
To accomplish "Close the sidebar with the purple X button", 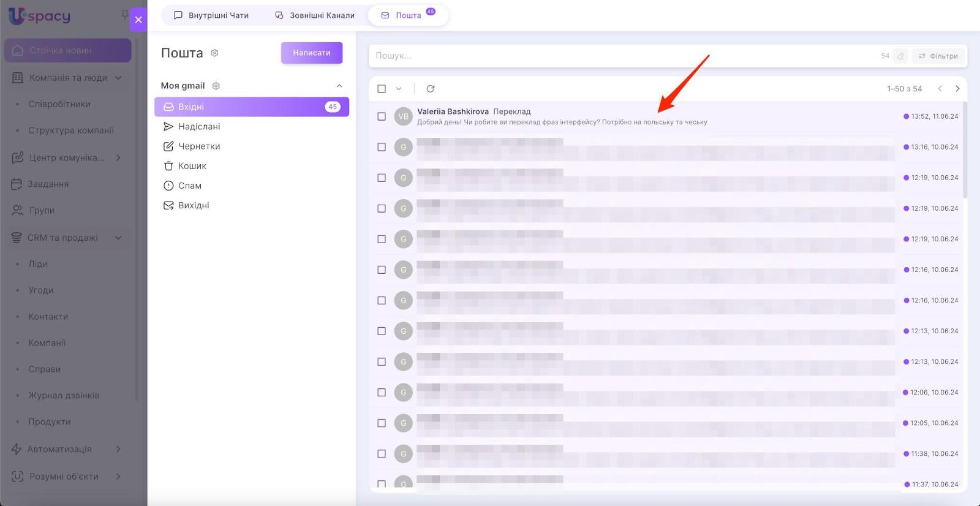I will (x=138, y=20).
